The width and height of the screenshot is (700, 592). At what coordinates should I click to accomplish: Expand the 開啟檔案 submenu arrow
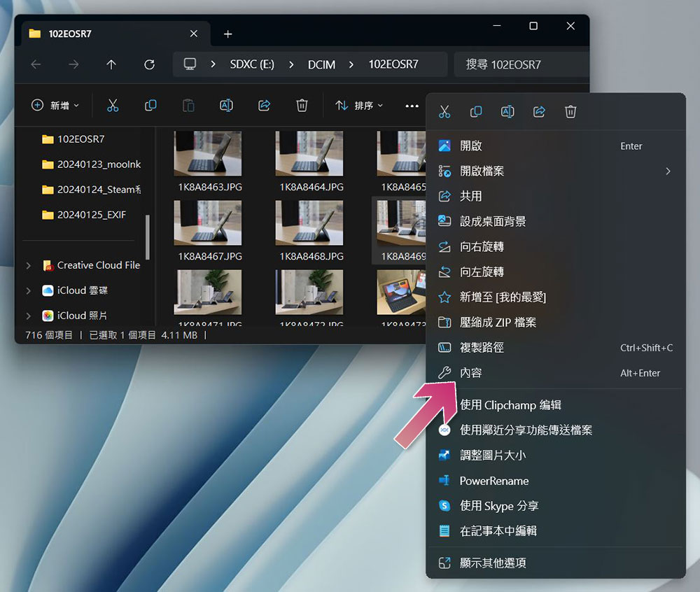[668, 171]
